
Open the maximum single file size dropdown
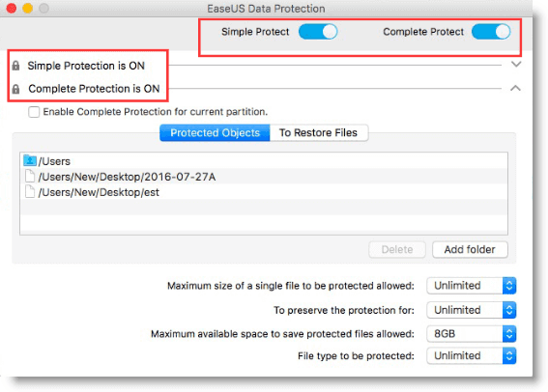pos(471,286)
